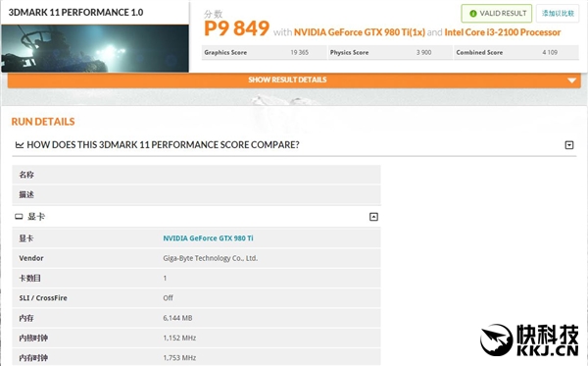This screenshot has width=588, height=366.
Task: Click the 卡数目 value 1
Action: click(x=165, y=278)
